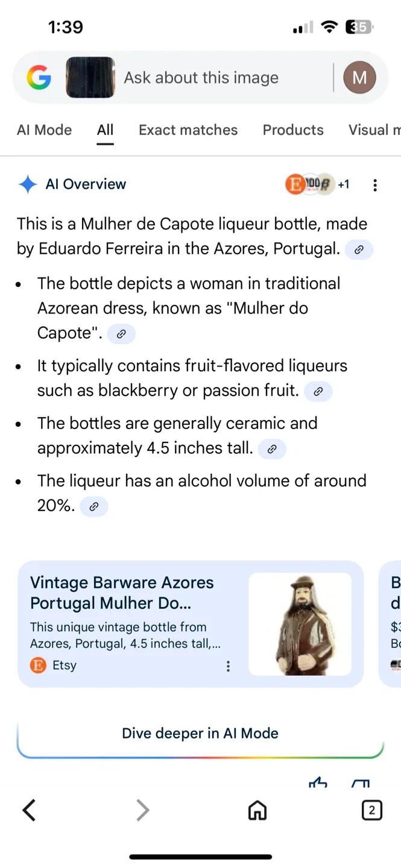Tap the Dive deeper in AI Mode button
Image resolution: width=401 pixels, height=868 pixels.
click(200, 734)
